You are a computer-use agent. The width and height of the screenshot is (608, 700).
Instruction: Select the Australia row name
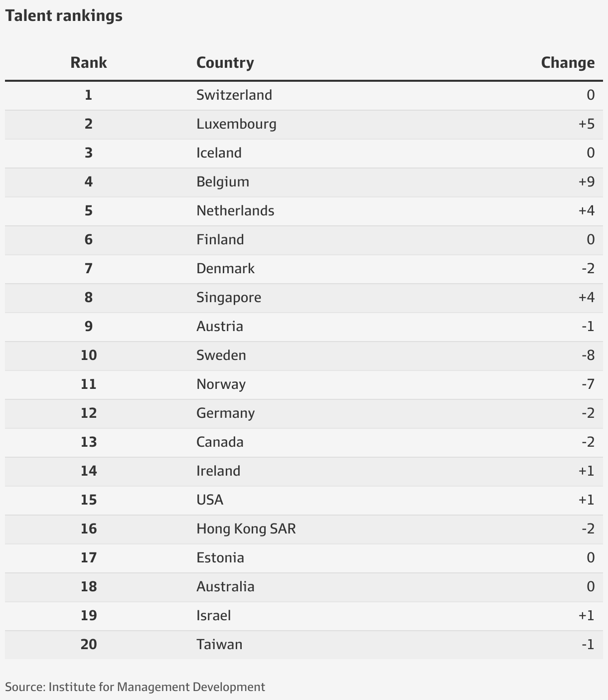tap(225, 586)
